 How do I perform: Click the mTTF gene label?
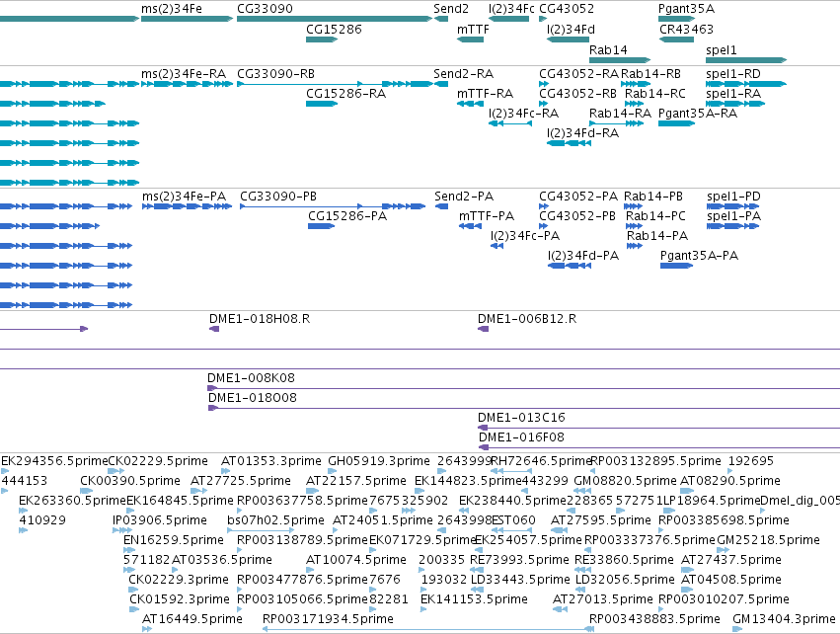pos(473,30)
